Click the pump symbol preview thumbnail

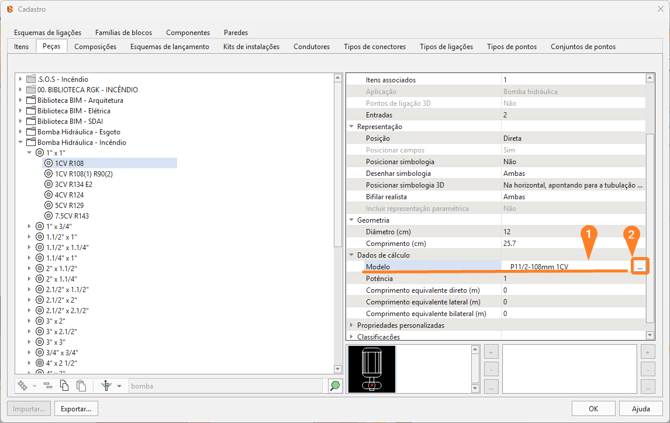point(372,369)
